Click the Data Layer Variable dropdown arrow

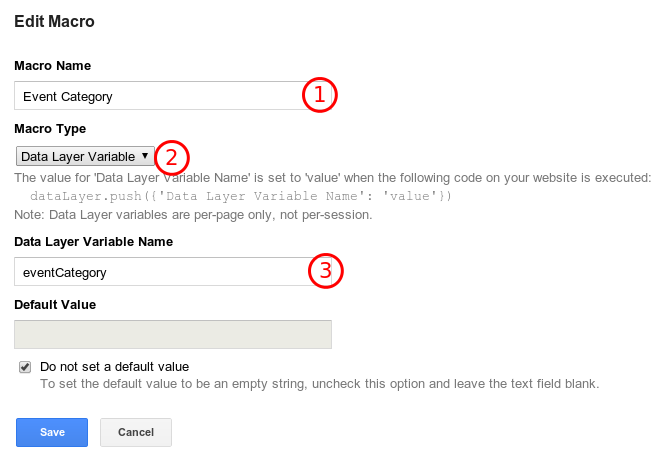coord(146,156)
